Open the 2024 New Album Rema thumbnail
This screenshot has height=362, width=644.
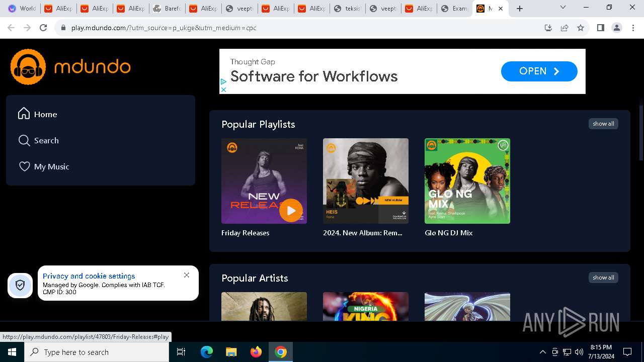coord(366,181)
